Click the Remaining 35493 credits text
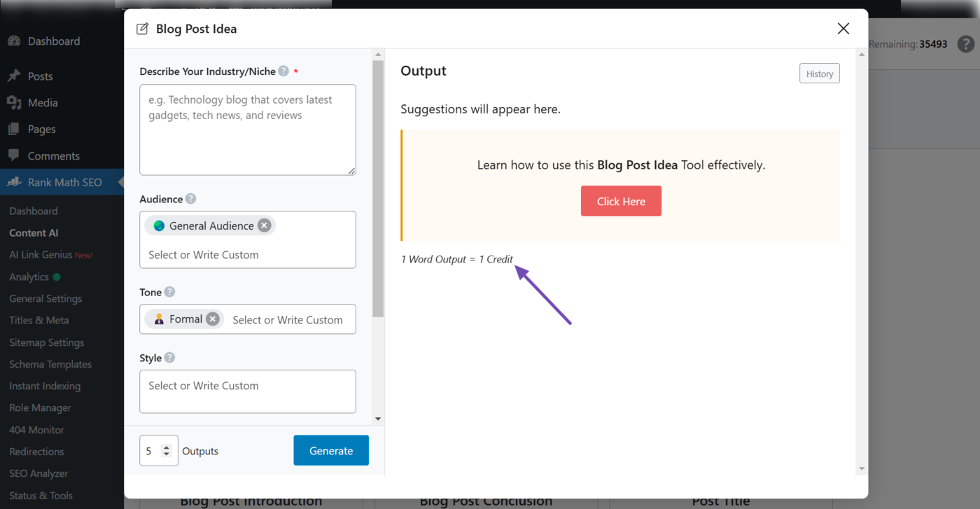 908,43
